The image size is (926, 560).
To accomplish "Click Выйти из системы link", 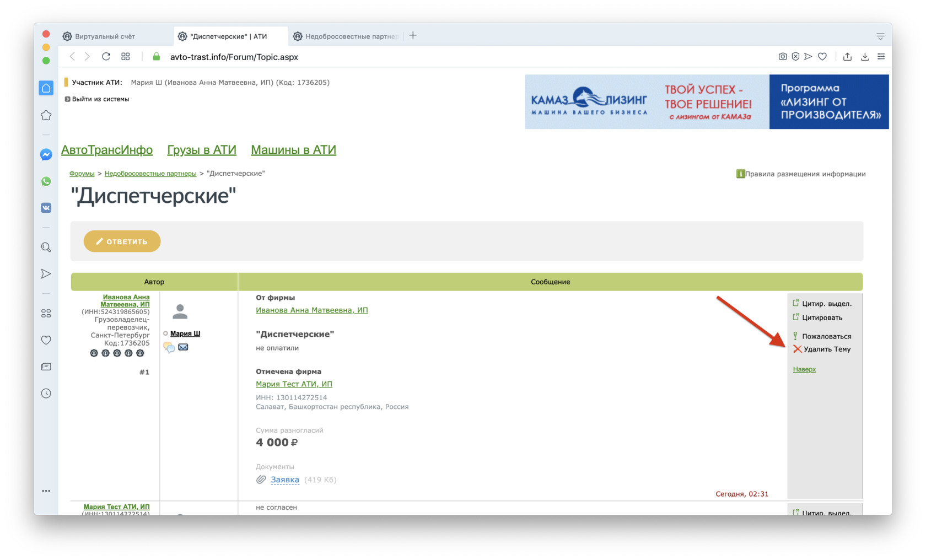I will pos(100,99).
